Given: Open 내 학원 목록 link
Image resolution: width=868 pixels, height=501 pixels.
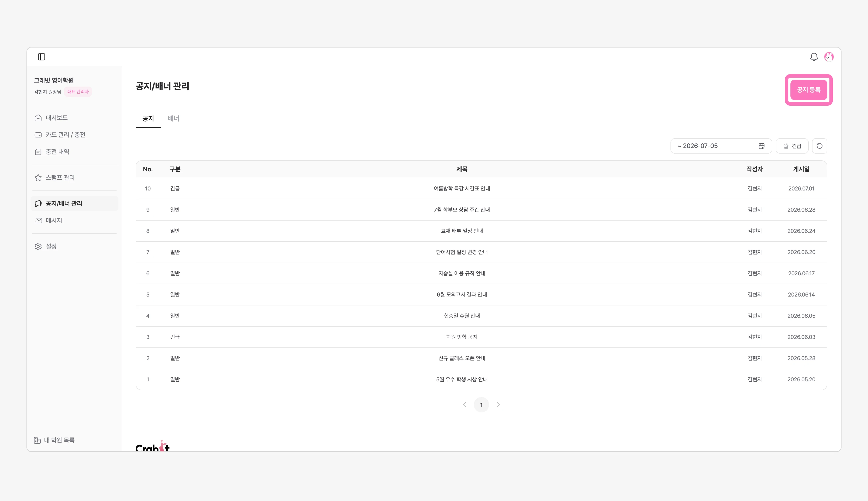Looking at the screenshot, I should 54,440.
